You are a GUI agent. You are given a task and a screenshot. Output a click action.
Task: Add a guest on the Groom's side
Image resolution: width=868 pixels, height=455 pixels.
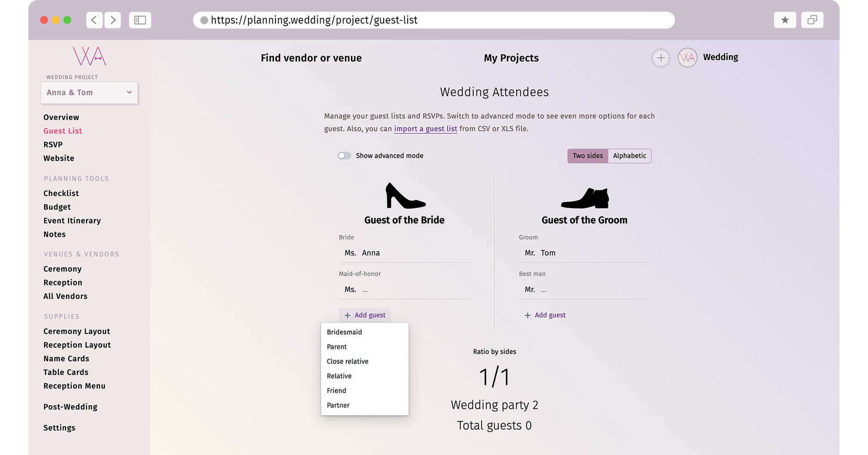545,315
